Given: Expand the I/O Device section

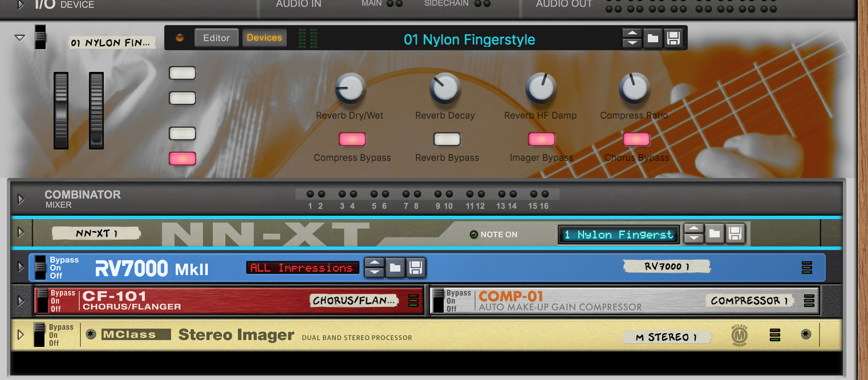Looking at the screenshot, I should 21,5.
